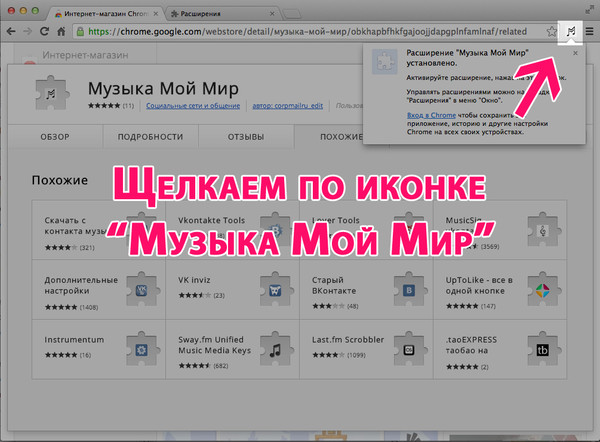The image size is (600, 442).
Task: Open the Instrumentum gear extension icon
Action: pyautogui.click(x=142, y=349)
